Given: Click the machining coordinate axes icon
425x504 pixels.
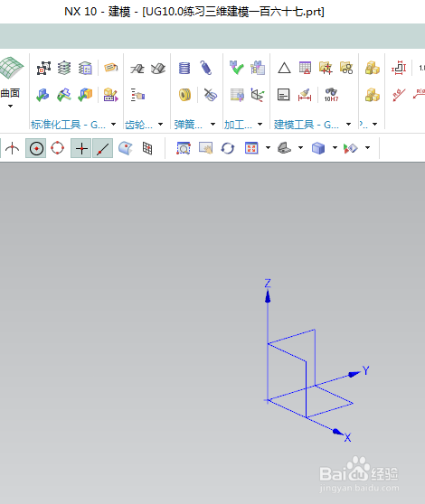Looking at the screenshot, I should (258, 95).
